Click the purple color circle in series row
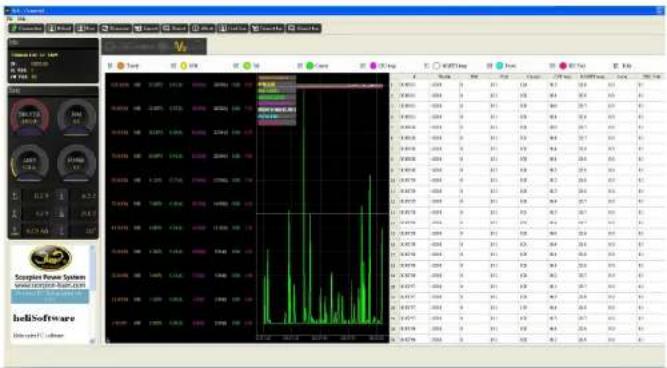 pyautogui.click(x=373, y=66)
